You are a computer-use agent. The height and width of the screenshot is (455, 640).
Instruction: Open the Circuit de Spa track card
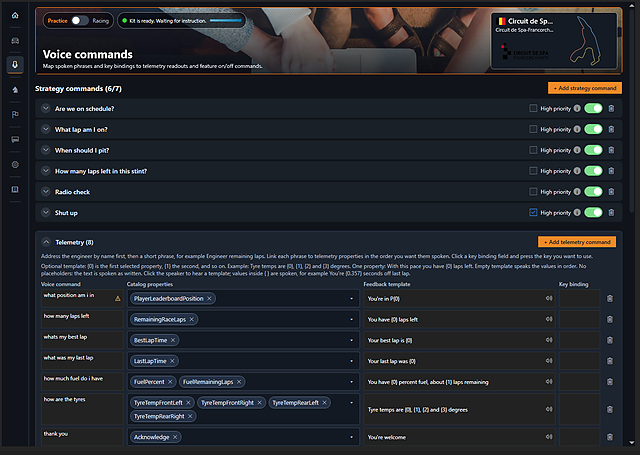(x=554, y=41)
